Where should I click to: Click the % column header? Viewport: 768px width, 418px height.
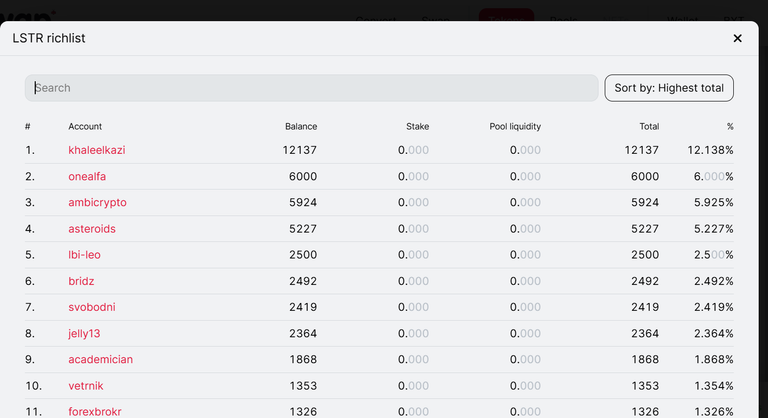(x=730, y=126)
